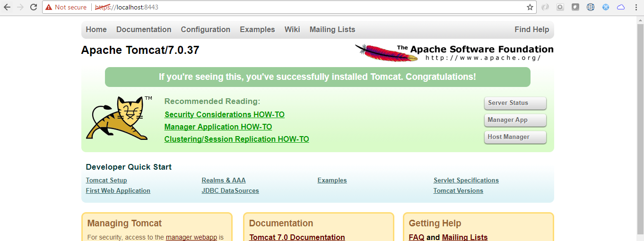
Task: Open the Tomcat Setup link
Action: 106,180
